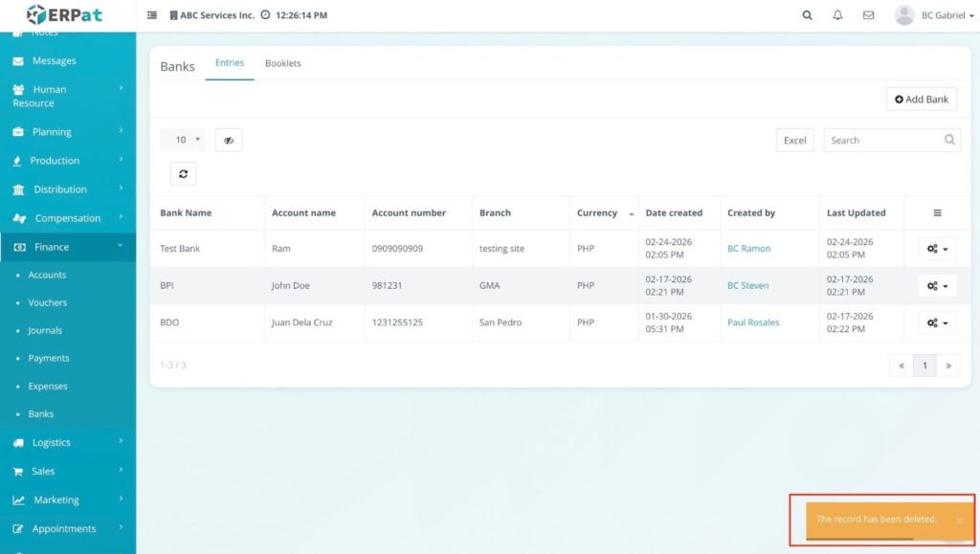Open the column list icon in table header
This screenshot has width=980, height=554.
coord(937,212)
